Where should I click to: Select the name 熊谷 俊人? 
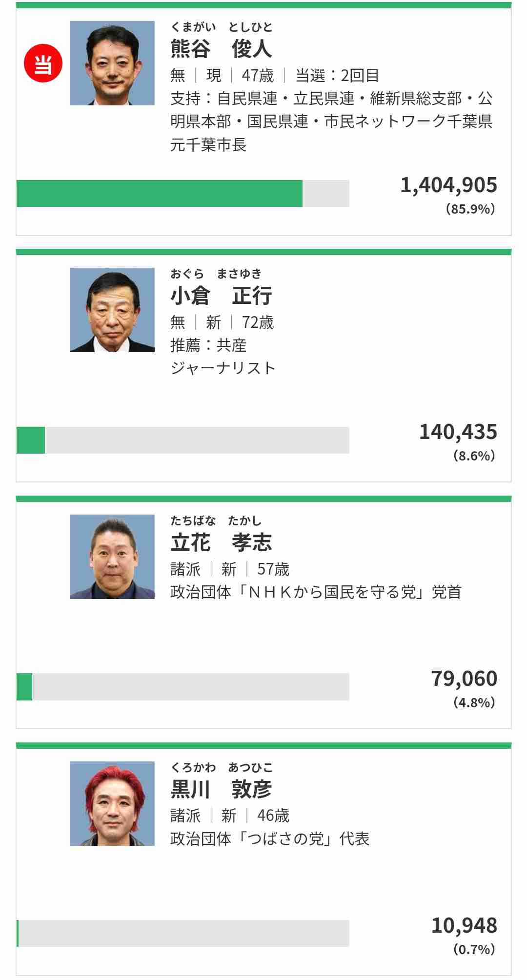[221, 48]
